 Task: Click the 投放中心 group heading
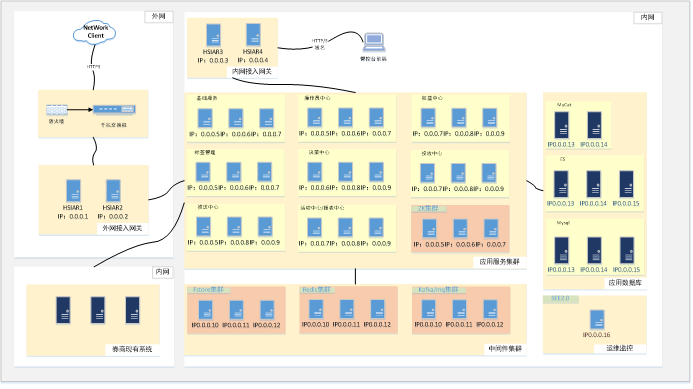click(432, 153)
